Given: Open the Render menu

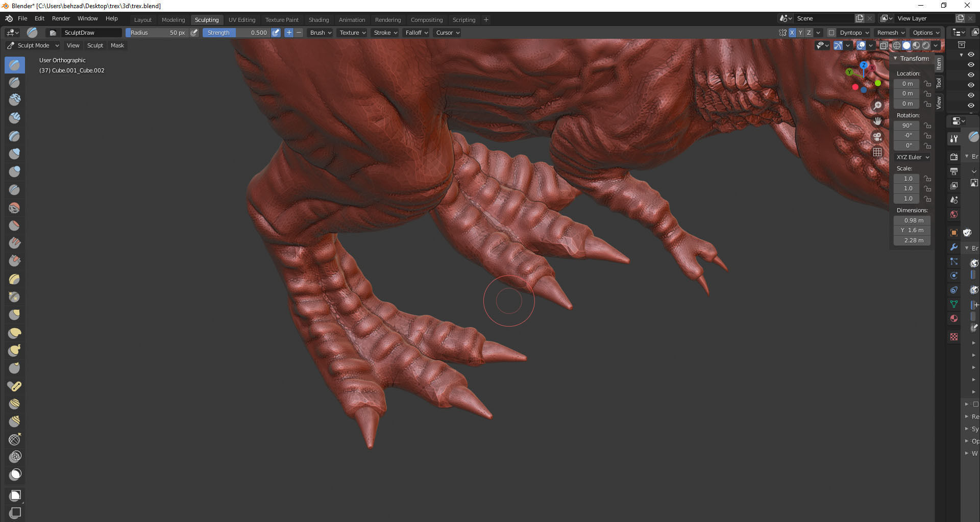Looking at the screenshot, I should coord(61,18).
